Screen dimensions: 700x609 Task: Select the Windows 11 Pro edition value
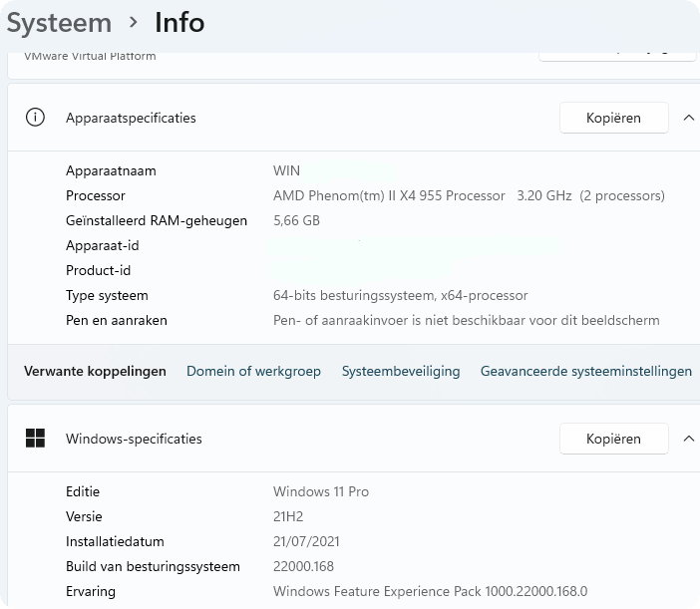321,491
